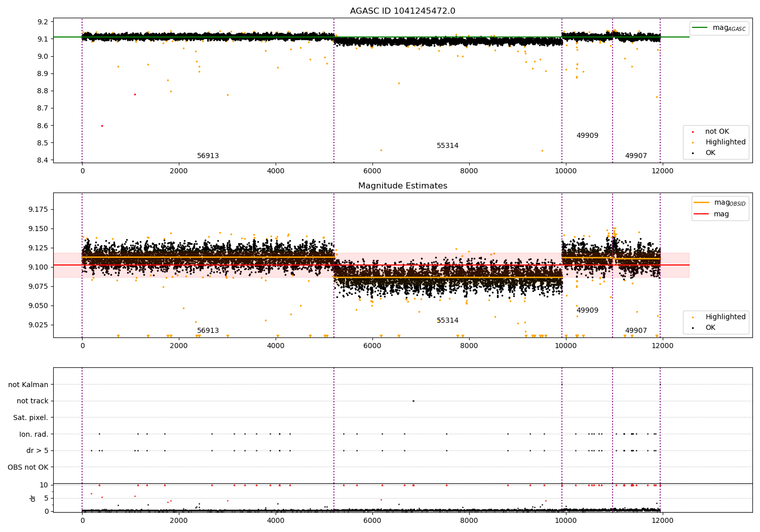Click the 56913 annotation in Magnitude Estimates plot
Image resolution: width=760 pixels, height=532 pixels.
208,331
